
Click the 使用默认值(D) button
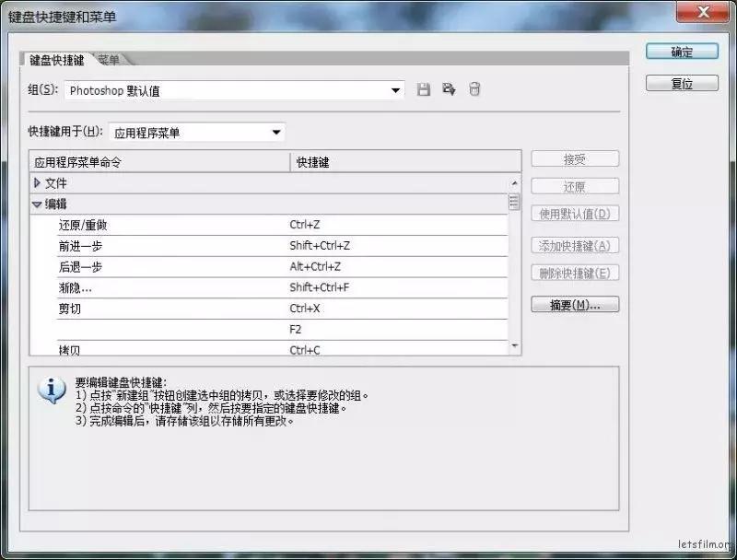pos(575,213)
